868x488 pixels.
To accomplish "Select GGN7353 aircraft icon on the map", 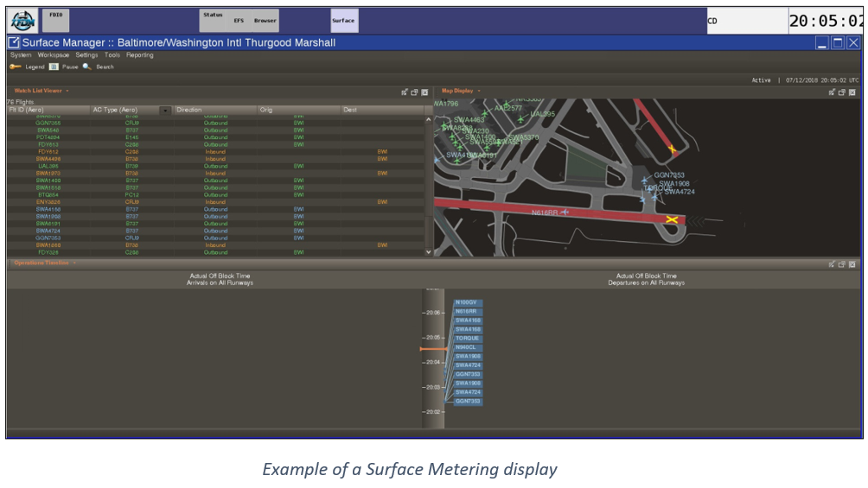I will click(x=644, y=180).
